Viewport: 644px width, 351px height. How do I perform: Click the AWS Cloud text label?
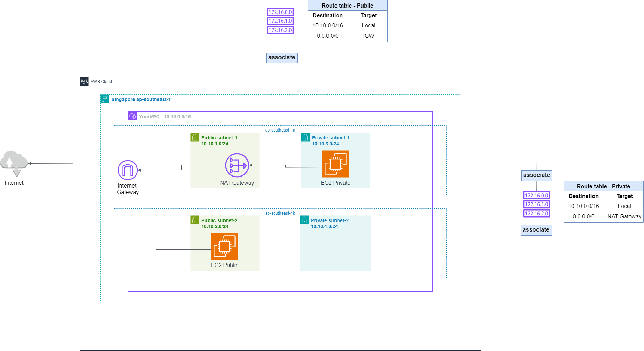click(101, 82)
